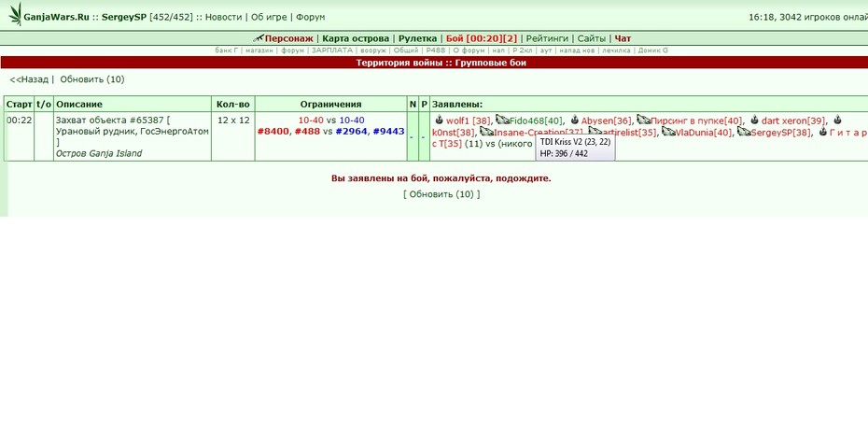The width and height of the screenshot is (868, 425).
Task: Open the Сайты menu item
Action: coord(592,38)
